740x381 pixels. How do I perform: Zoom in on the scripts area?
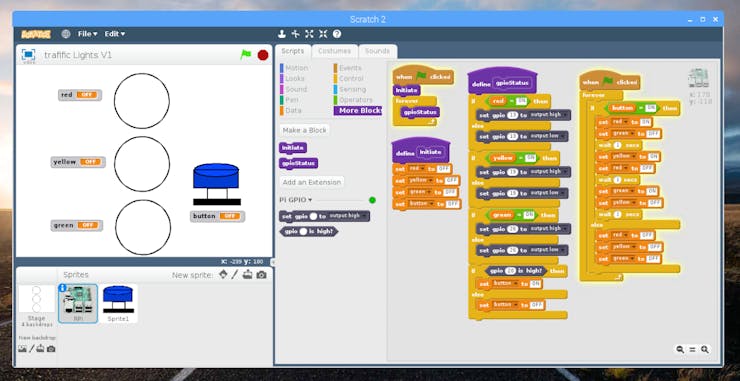[x=705, y=349]
